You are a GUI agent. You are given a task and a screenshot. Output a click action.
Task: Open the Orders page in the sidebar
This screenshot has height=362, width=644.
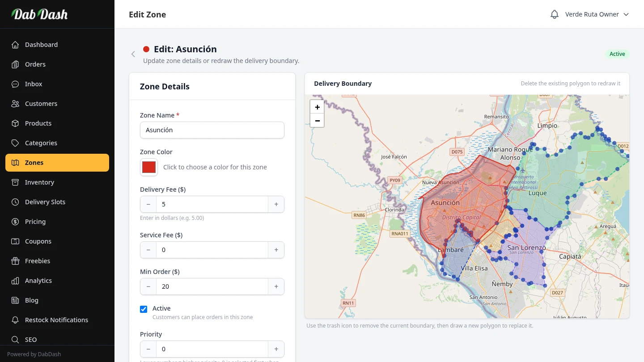click(x=35, y=64)
